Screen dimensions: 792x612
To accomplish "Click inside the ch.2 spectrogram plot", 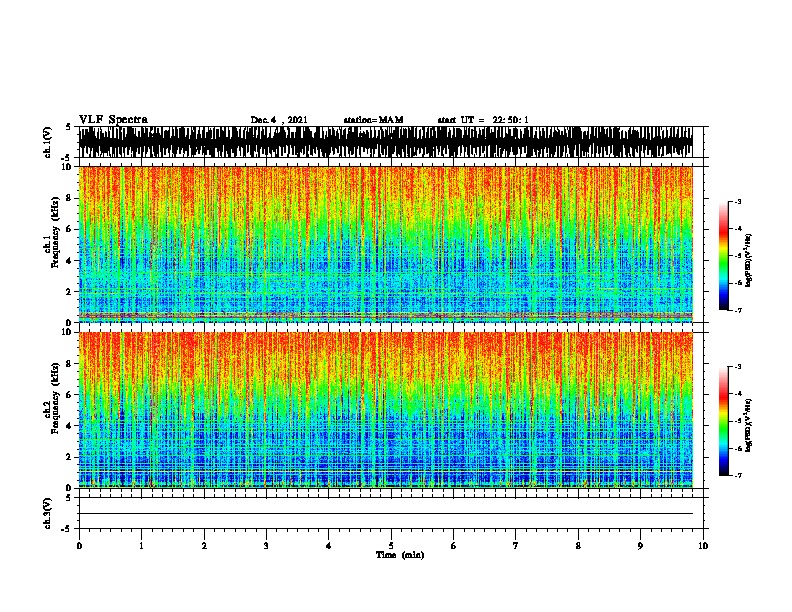I will (386, 410).
